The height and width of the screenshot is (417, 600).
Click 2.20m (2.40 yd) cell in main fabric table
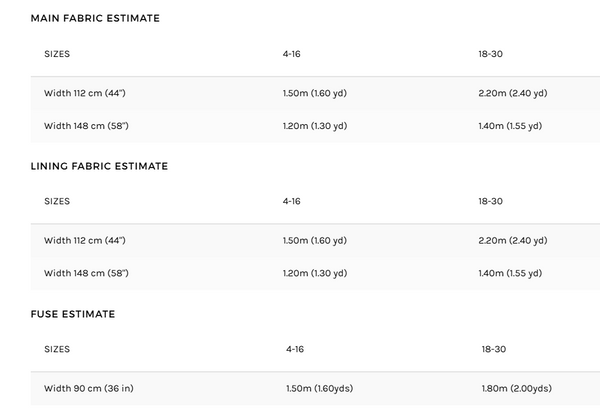[x=513, y=93]
